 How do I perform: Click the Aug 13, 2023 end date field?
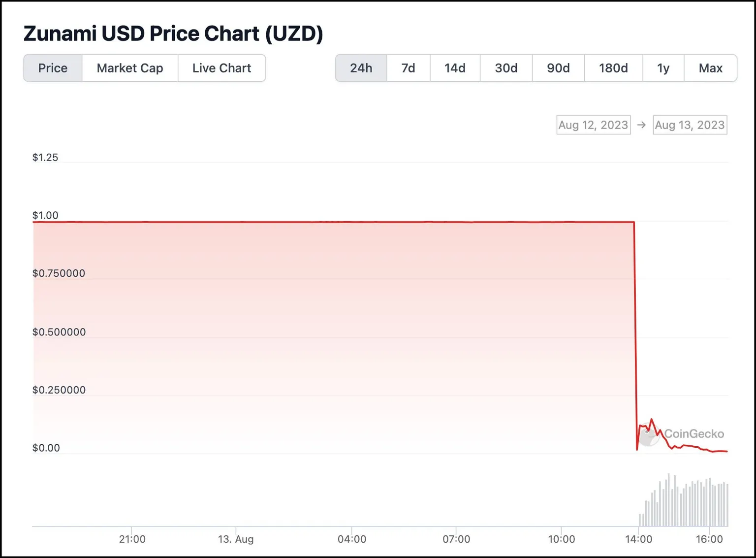[690, 125]
